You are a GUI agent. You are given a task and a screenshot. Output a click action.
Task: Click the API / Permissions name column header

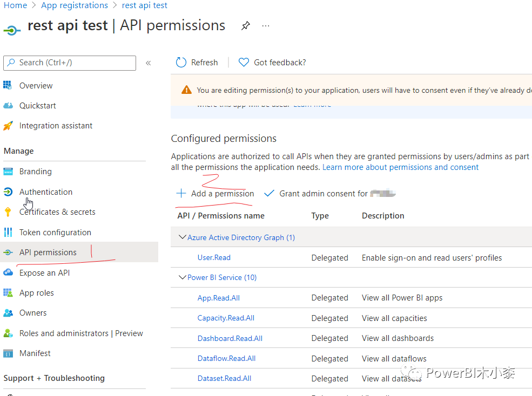coord(221,216)
